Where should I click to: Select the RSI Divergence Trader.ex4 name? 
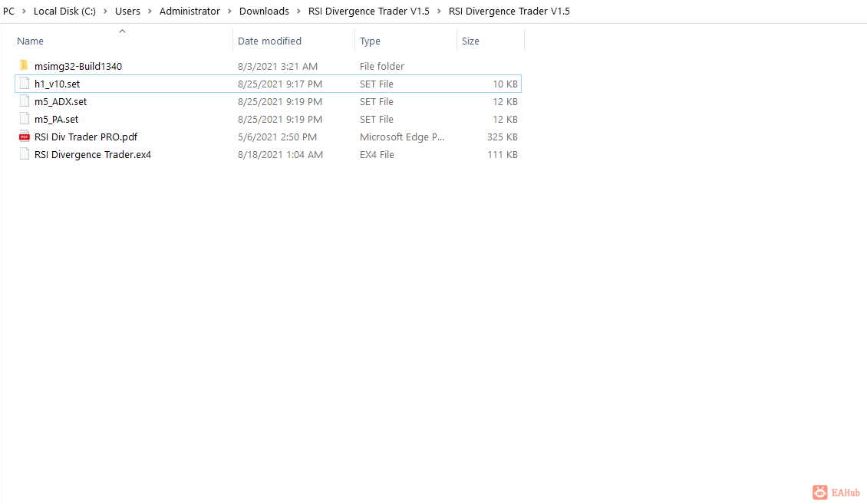point(92,155)
